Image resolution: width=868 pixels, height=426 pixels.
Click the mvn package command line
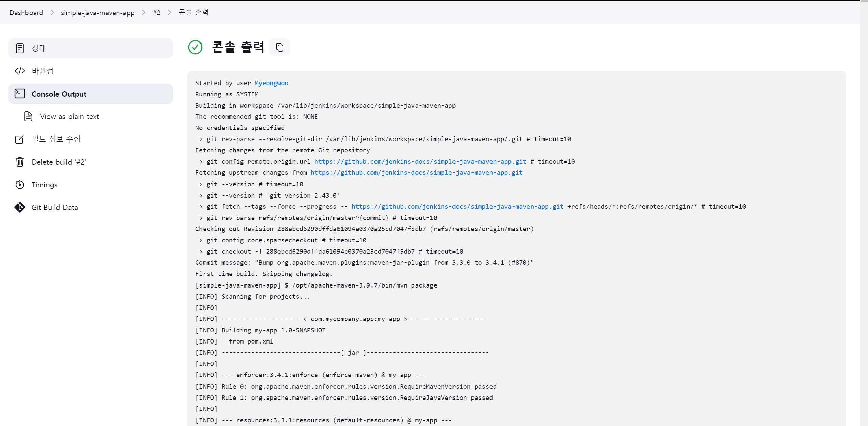click(316, 285)
